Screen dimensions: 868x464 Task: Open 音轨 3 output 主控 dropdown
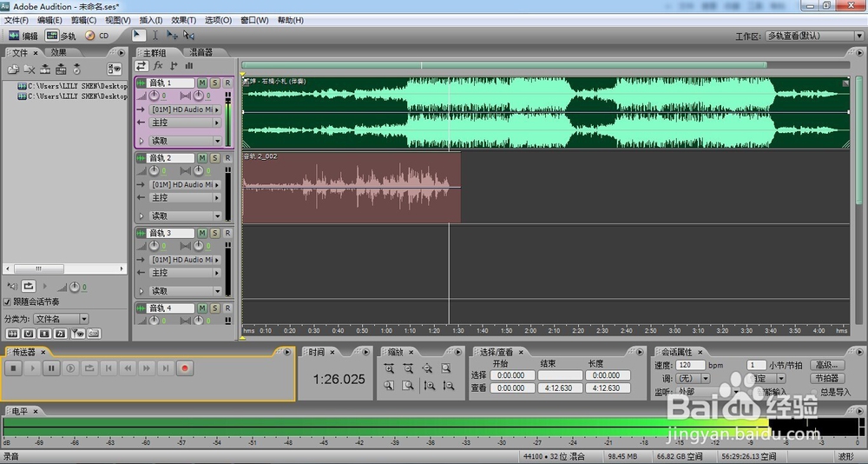pyautogui.click(x=186, y=273)
